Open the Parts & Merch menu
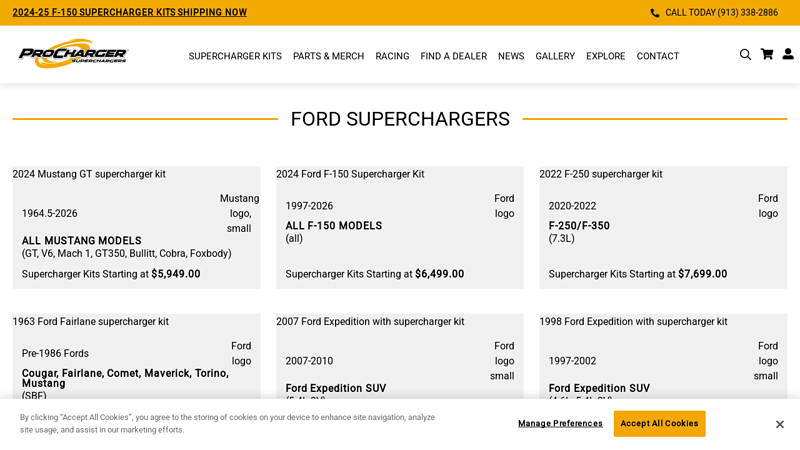Viewport: 800px width, 450px height. click(328, 56)
